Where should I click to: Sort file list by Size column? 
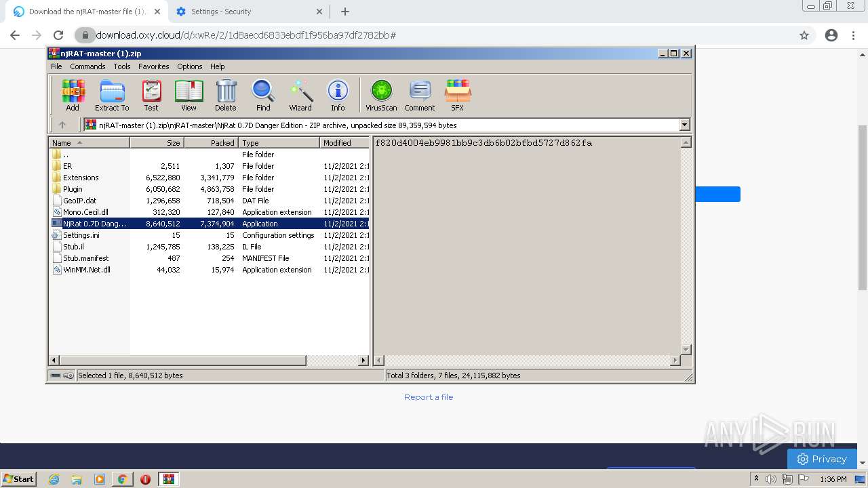tap(157, 143)
